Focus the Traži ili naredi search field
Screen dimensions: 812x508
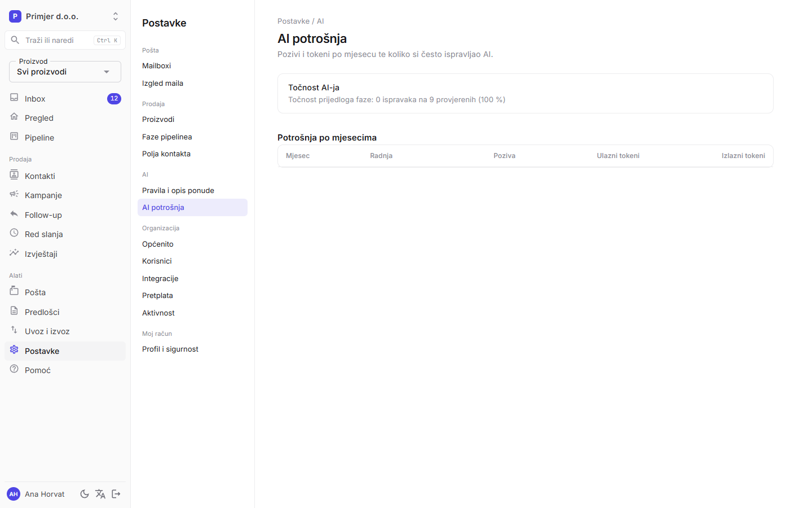(x=65, y=40)
